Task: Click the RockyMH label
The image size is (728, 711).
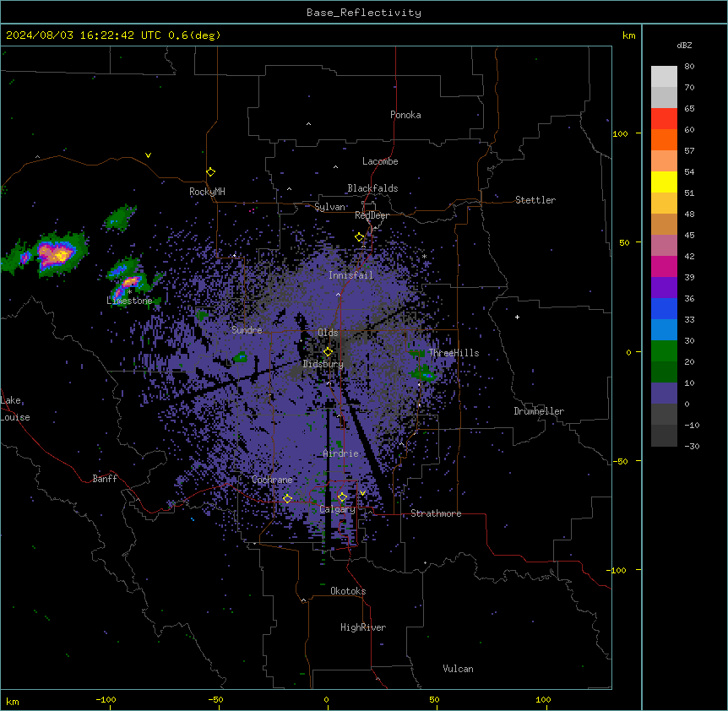Action: [x=207, y=192]
